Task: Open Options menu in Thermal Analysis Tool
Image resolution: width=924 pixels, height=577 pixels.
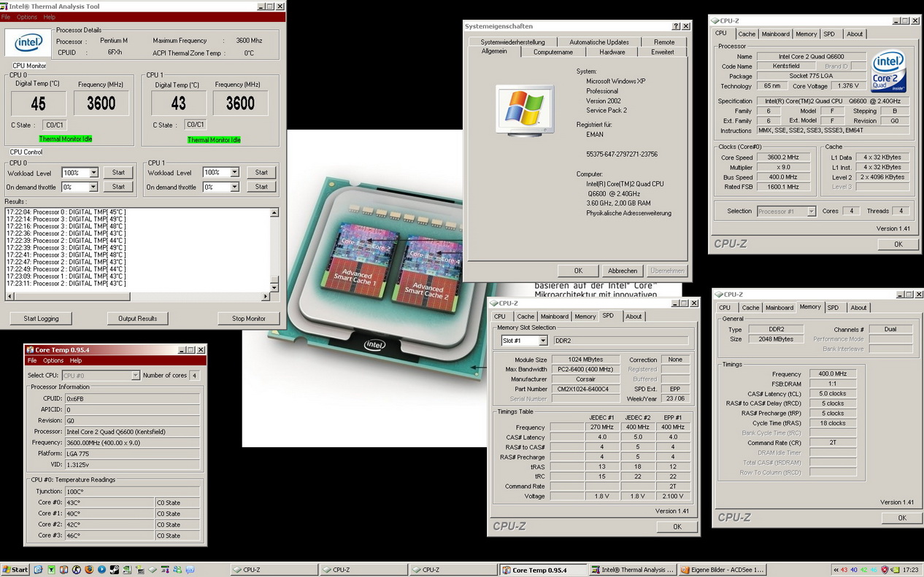Action: point(27,17)
